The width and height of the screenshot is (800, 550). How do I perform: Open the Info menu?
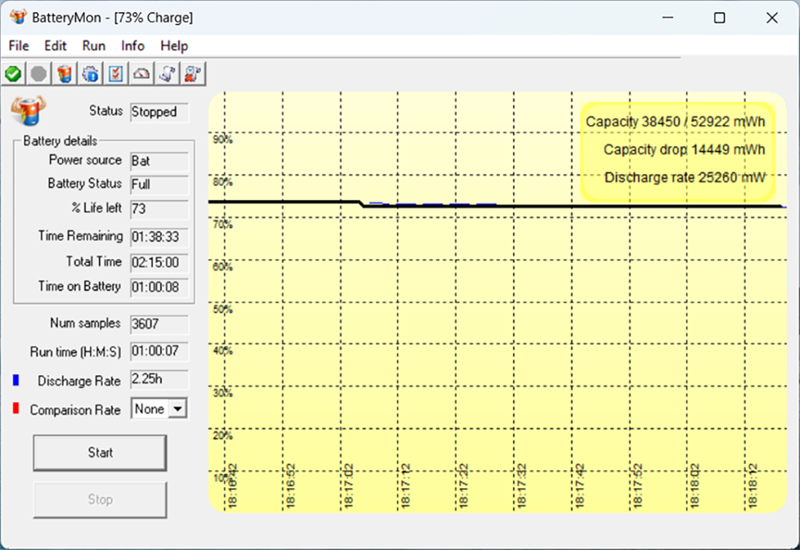133,46
